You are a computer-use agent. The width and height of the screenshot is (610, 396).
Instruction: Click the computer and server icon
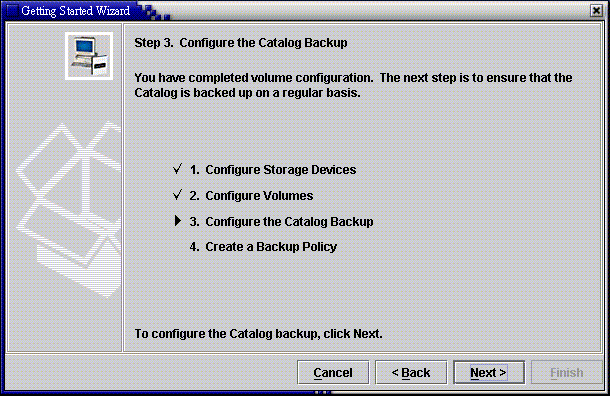coord(89,56)
